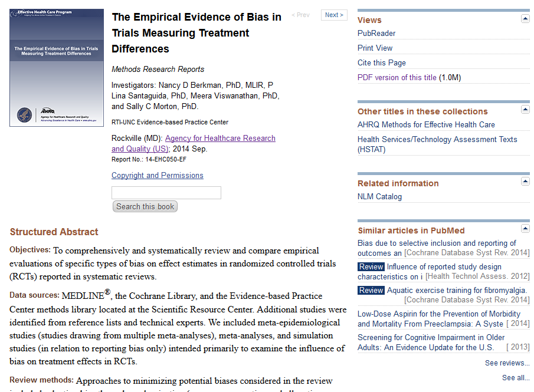This screenshot has width=534, height=392.
Task: Collapse Other titles in these collections panel
Action: (525, 110)
